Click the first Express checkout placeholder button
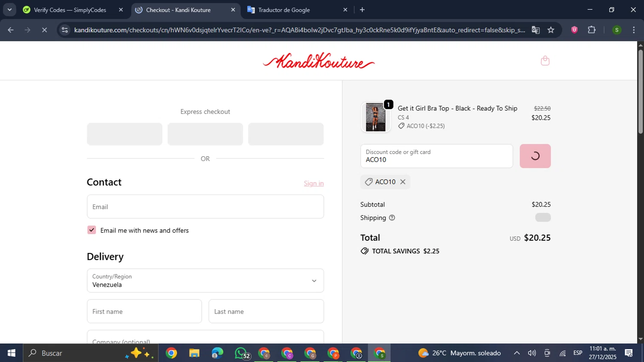The image size is (644, 362). tap(125, 134)
